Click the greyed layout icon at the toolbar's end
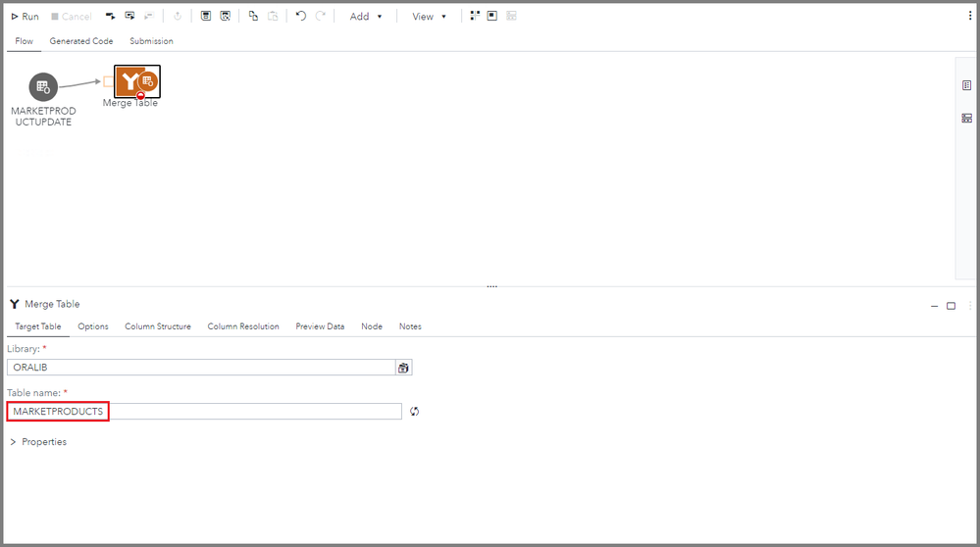 point(511,16)
